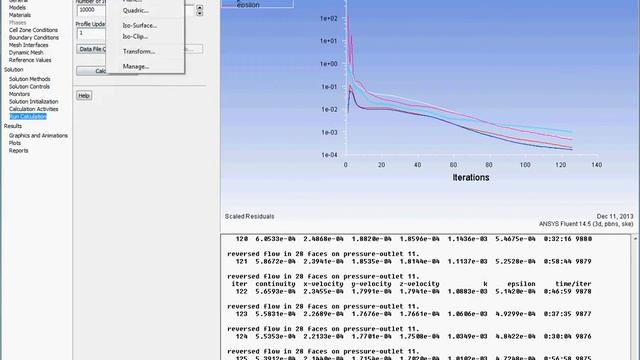
Task: Select the highlighted Run Calculation item
Action: [28, 117]
